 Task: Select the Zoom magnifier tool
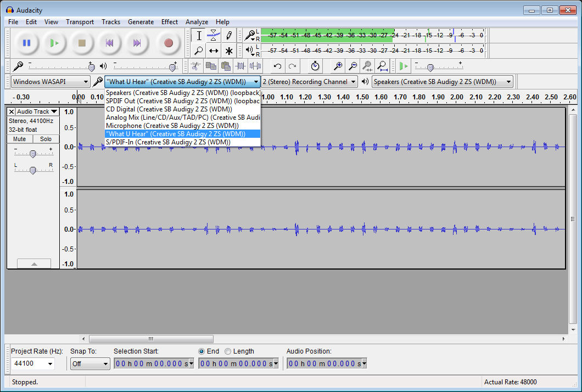[x=199, y=51]
